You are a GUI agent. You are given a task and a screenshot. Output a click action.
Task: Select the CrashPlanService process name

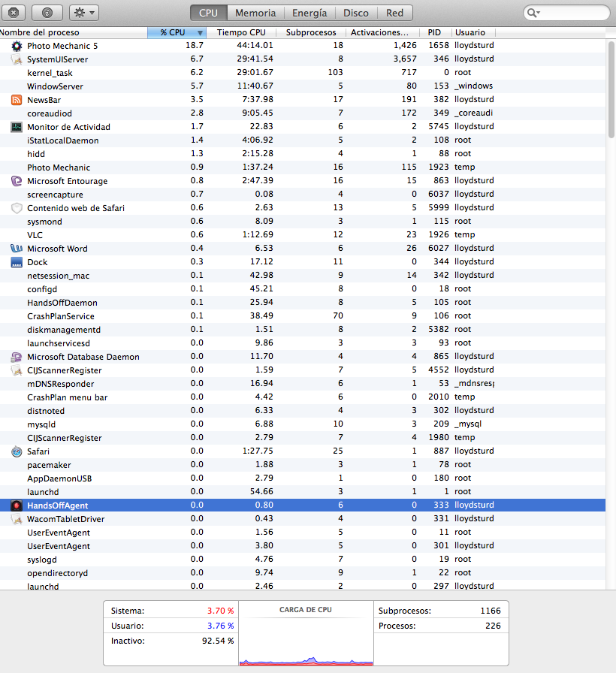61,316
